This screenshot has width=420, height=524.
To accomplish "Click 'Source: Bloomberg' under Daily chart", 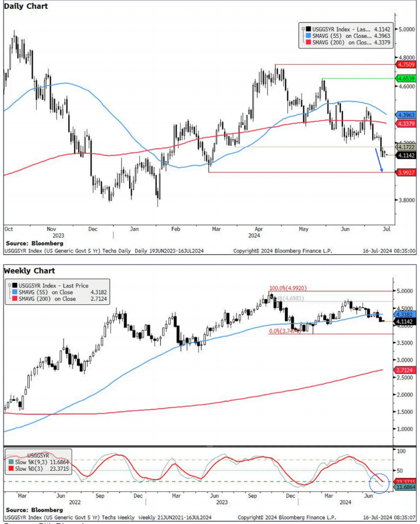I will coord(34,243).
